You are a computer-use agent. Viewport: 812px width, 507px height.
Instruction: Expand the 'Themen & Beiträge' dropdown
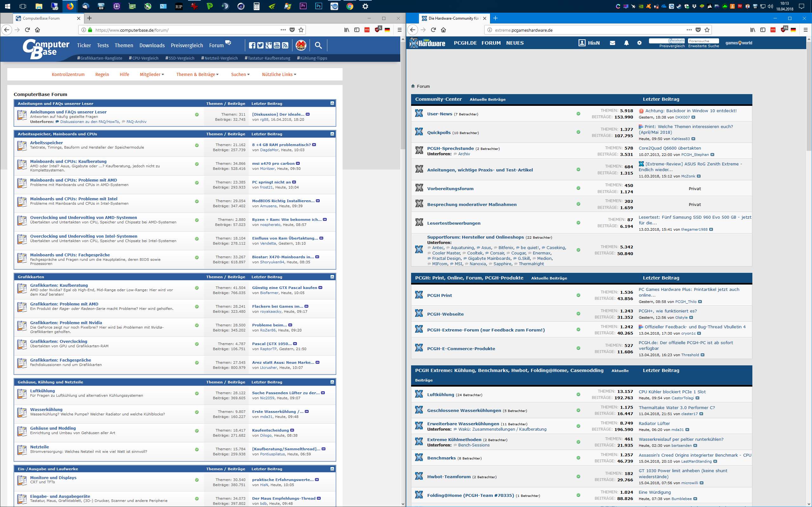point(197,74)
